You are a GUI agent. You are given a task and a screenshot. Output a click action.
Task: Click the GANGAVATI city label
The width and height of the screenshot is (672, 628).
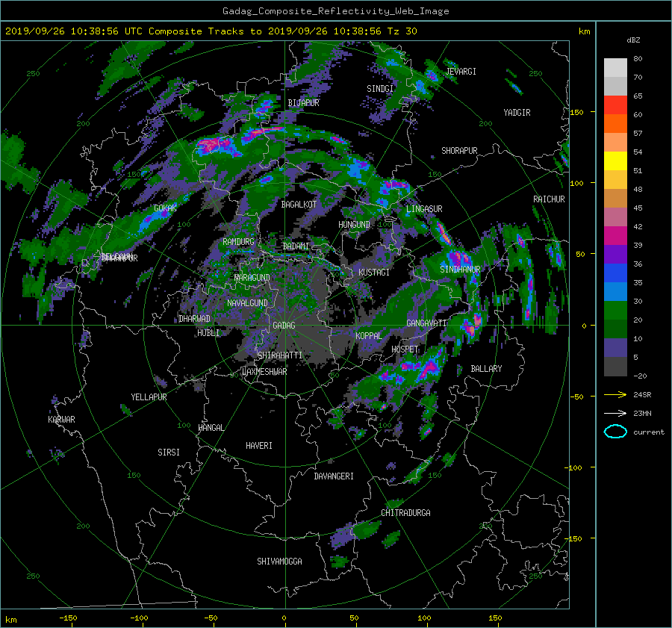coord(426,323)
